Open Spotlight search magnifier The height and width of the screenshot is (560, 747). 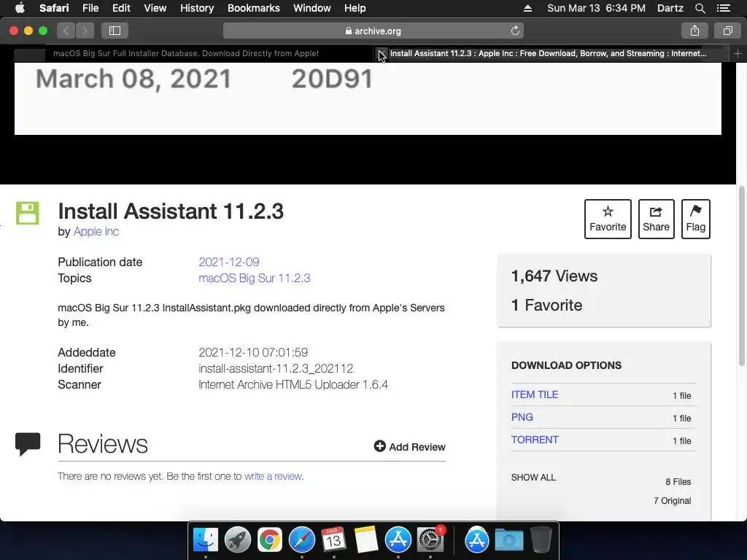700,8
